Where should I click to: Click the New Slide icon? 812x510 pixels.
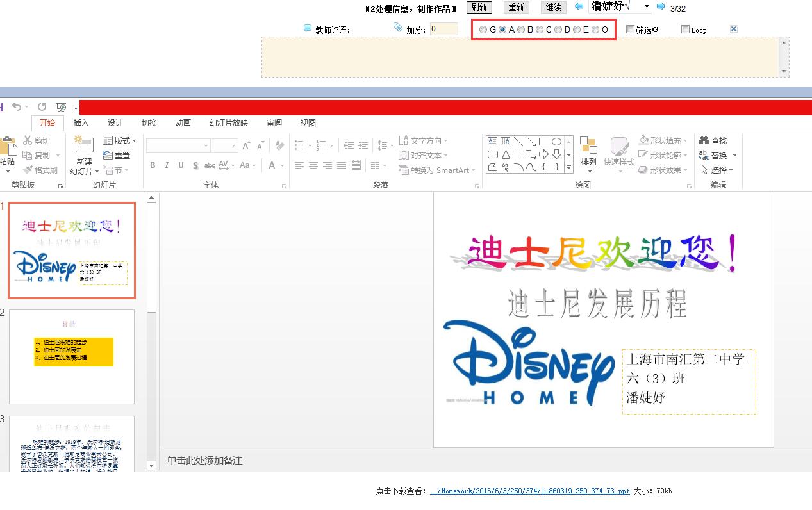[84, 145]
